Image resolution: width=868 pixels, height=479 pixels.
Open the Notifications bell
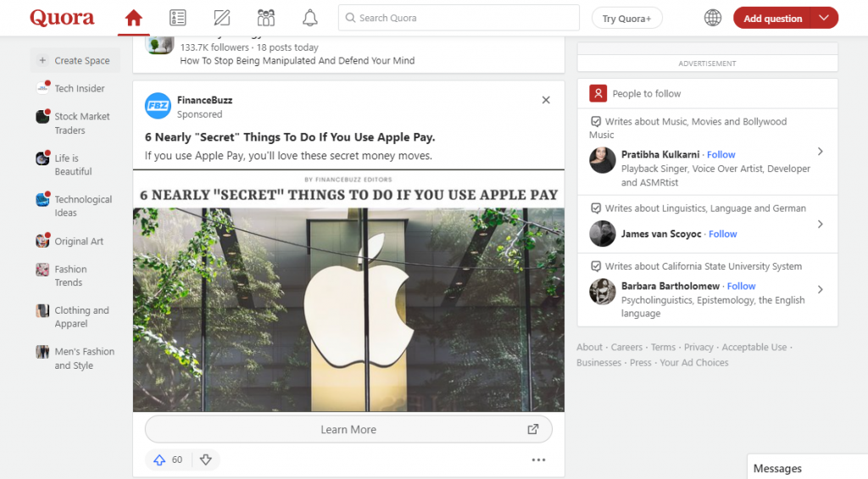(310, 19)
